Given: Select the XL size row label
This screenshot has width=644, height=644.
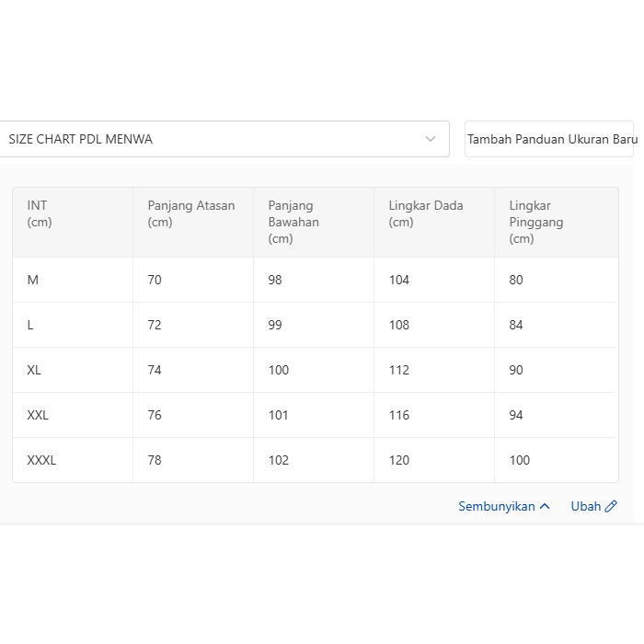Looking at the screenshot, I should pos(35,370).
